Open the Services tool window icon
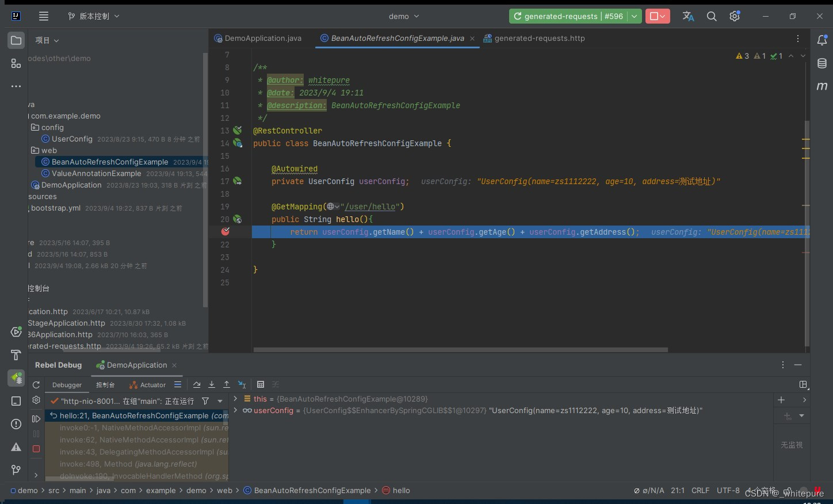The height and width of the screenshot is (504, 833). coord(16,332)
